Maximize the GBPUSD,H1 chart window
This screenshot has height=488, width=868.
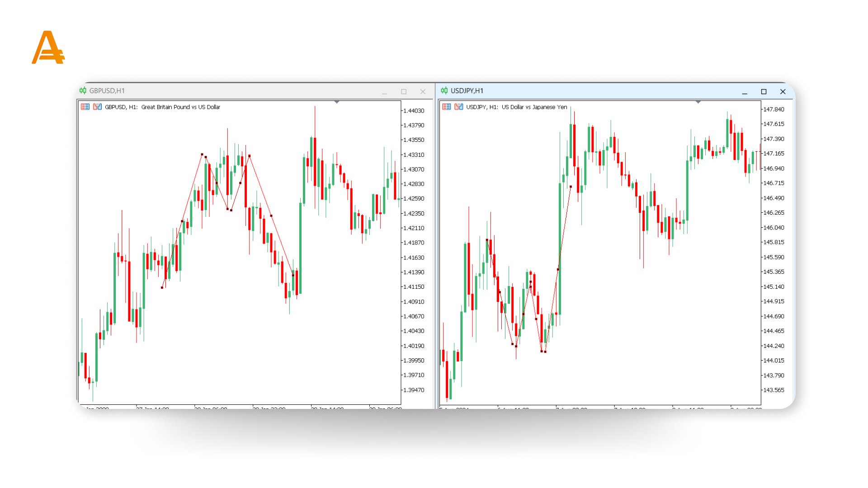click(404, 92)
